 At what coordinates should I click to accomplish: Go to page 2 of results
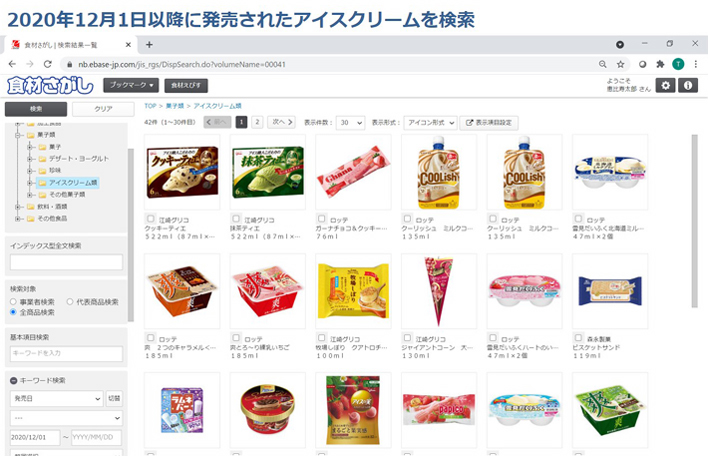pyautogui.click(x=257, y=122)
